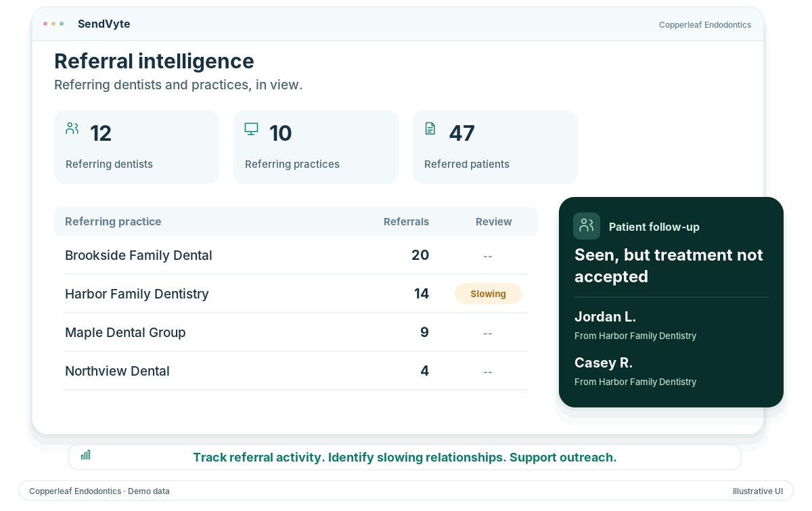Click referral count 20 for Brookside
This screenshot has height=511, width=812.
pos(420,255)
